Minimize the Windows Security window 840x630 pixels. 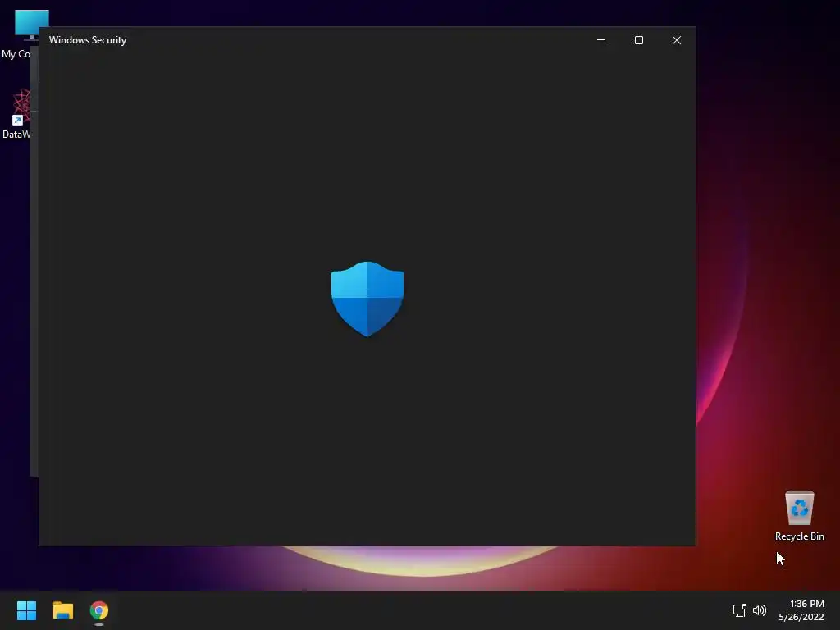[x=601, y=40]
